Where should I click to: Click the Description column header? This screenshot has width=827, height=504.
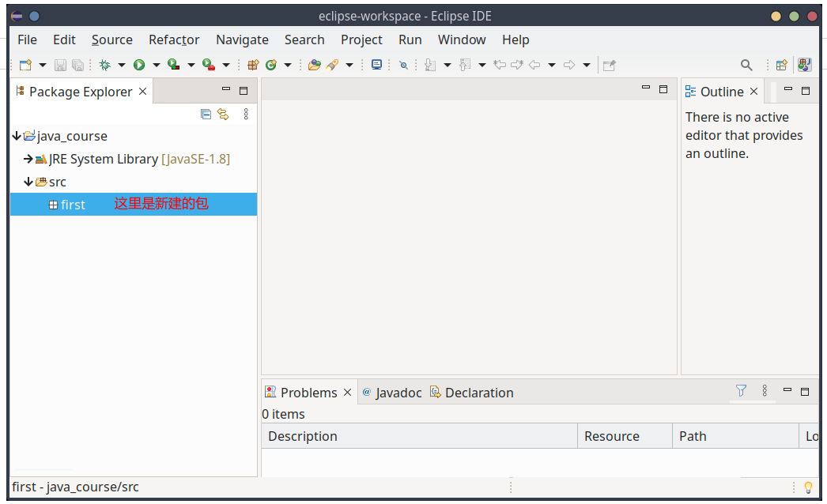(x=303, y=436)
